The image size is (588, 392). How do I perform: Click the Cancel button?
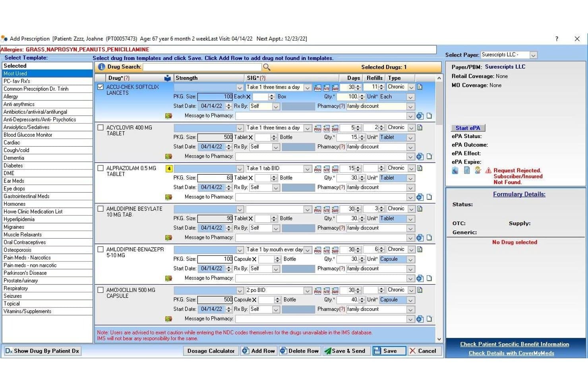[424, 351]
